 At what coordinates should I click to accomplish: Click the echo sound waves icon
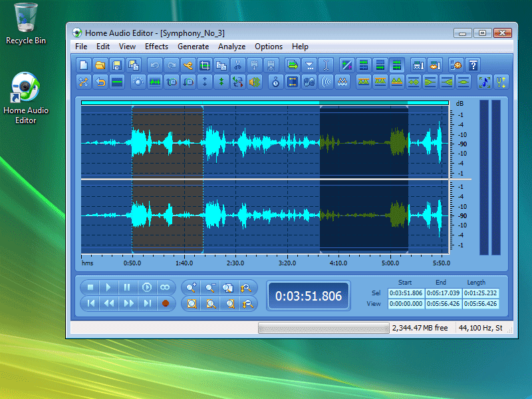click(326, 82)
